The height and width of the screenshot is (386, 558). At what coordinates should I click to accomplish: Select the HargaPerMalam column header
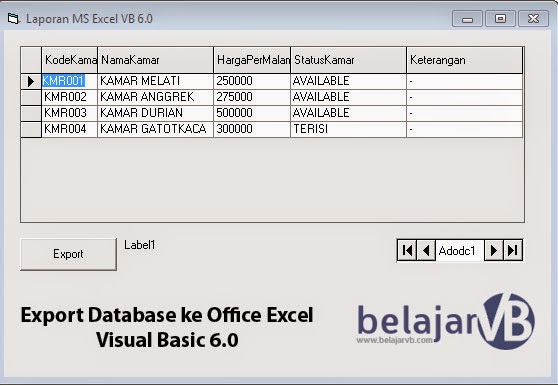click(x=252, y=60)
